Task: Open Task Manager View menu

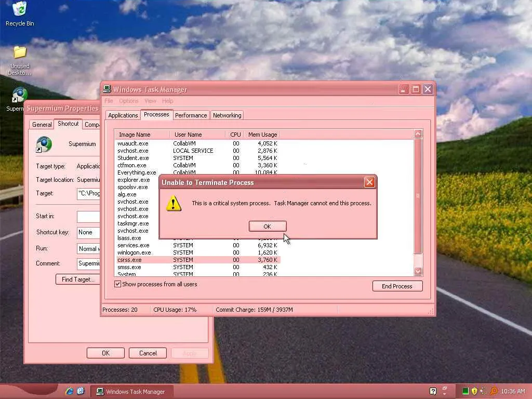Action: tap(150, 101)
